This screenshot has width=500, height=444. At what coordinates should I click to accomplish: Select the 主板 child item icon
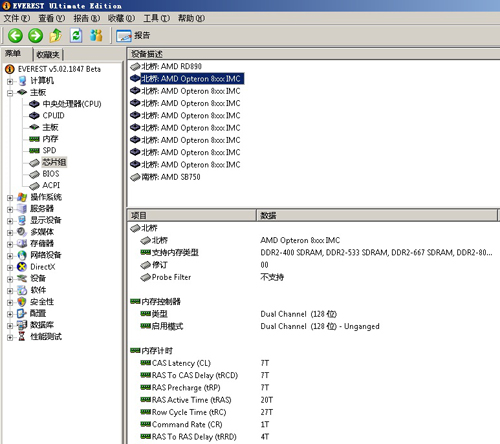tap(34, 127)
